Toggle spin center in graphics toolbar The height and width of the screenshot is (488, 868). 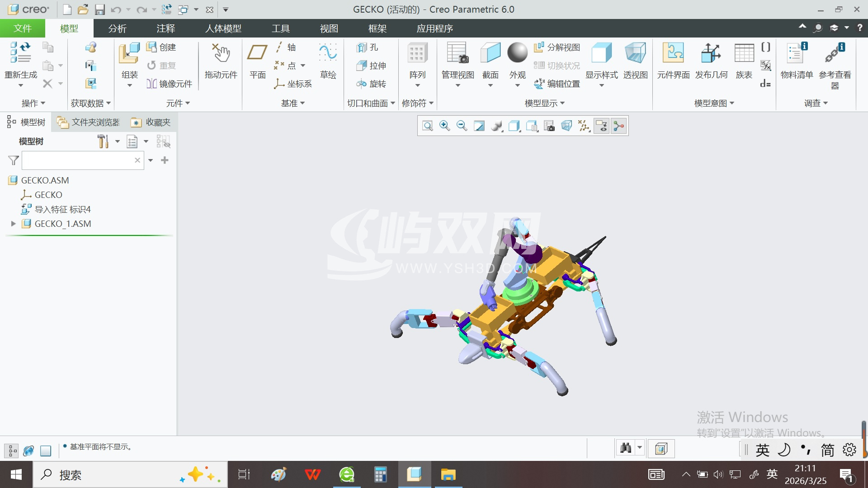(619, 126)
